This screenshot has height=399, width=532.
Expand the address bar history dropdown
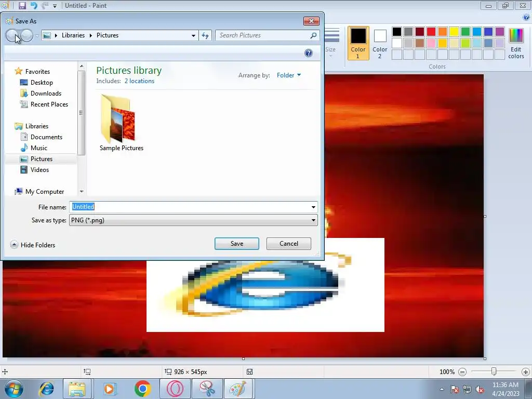point(193,35)
